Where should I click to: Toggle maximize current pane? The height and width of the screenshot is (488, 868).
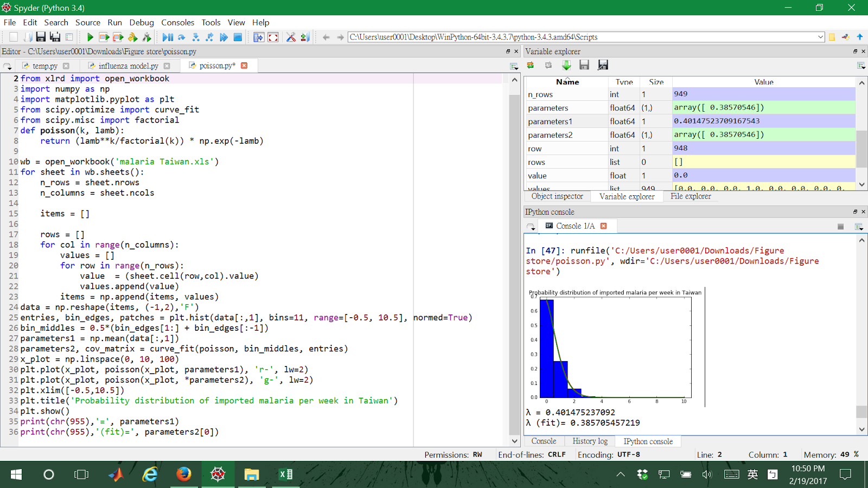pyautogui.click(x=258, y=37)
